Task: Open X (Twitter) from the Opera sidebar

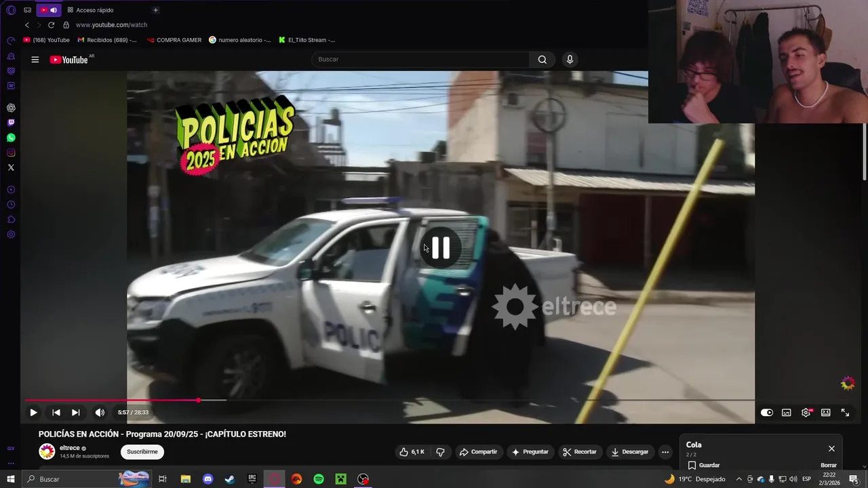Action: 11,167
